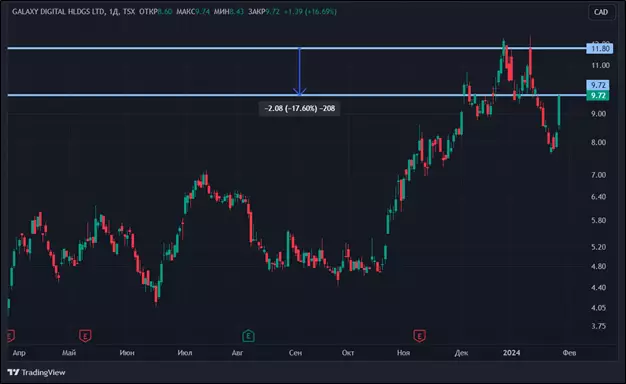626x384 pixels.
Task: Click the TSX exchange label in header
Action: (x=129, y=12)
